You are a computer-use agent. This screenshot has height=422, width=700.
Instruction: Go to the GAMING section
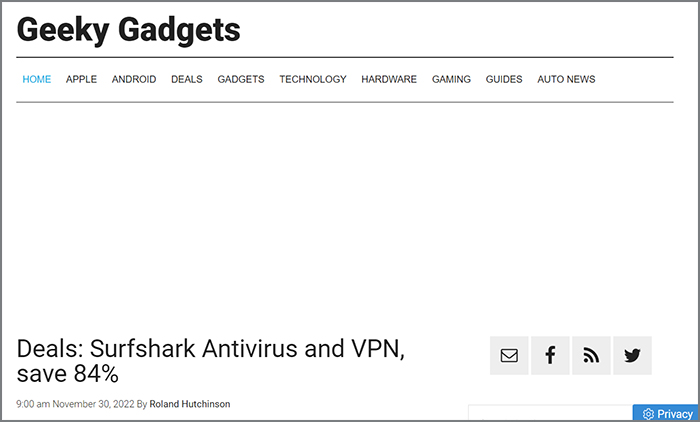(x=451, y=79)
